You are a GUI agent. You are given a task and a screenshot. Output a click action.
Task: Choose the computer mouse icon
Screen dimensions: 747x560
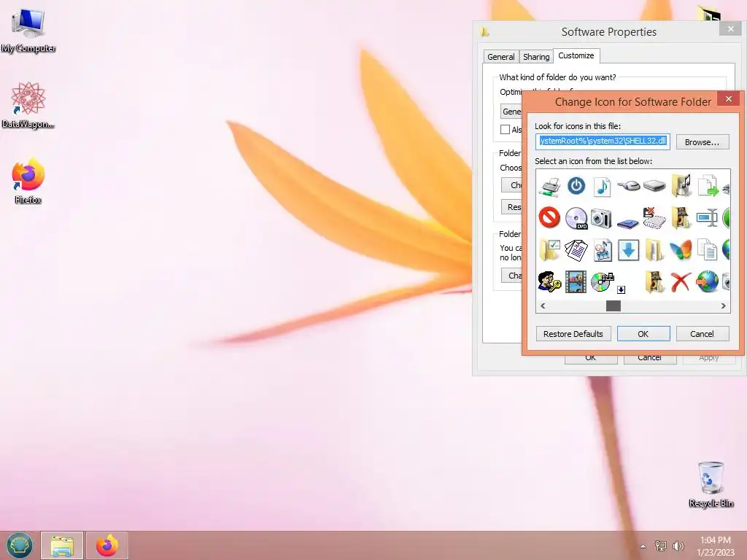[628, 185]
